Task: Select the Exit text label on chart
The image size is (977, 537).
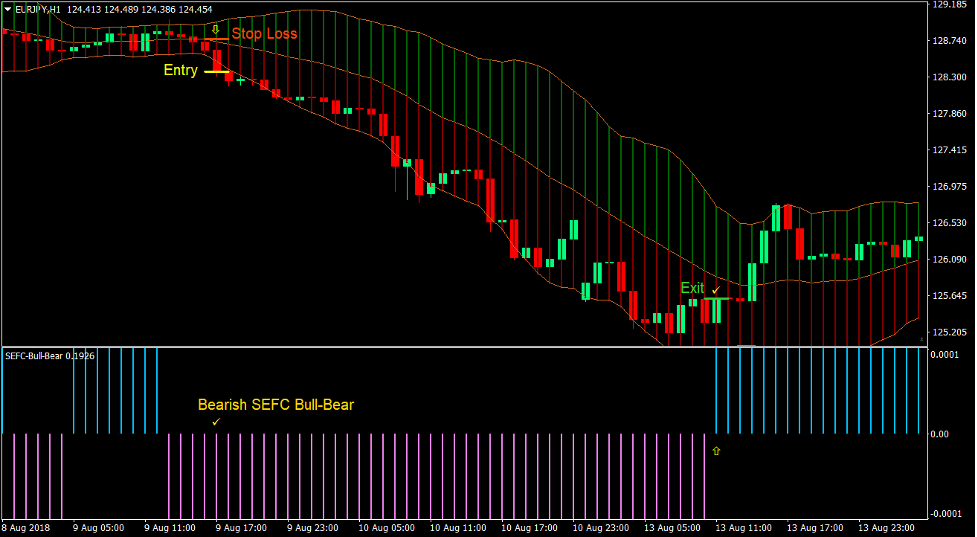Action: pos(692,288)
